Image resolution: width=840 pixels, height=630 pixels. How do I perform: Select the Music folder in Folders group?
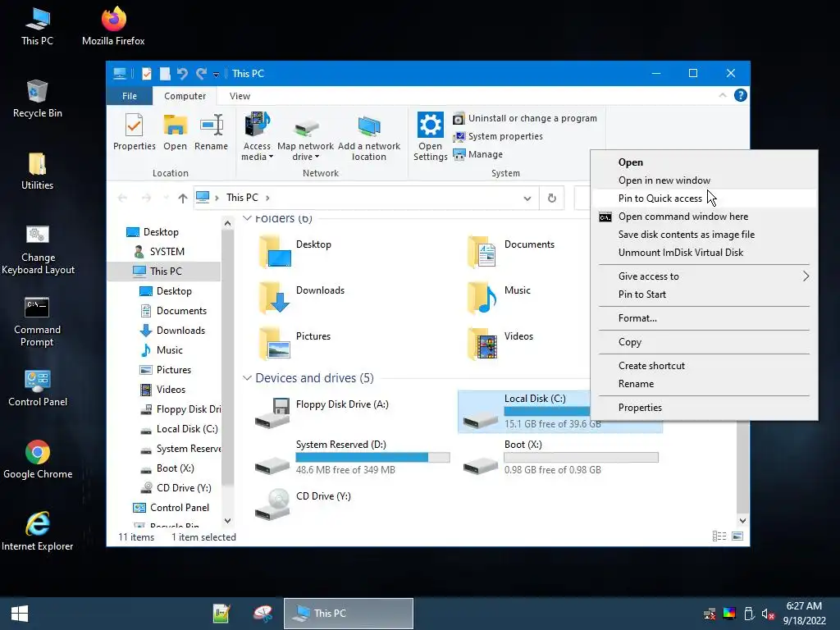point(500,298)
